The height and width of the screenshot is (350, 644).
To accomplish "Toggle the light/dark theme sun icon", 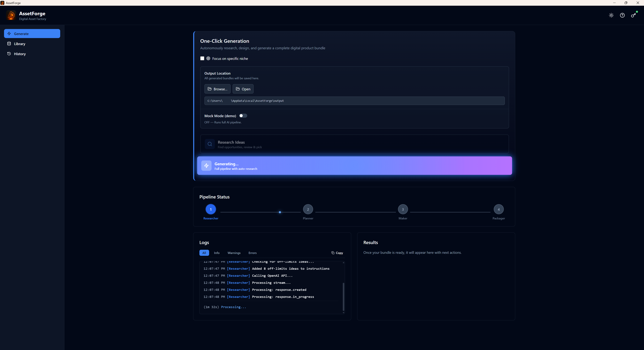I will click(x=611, y=15).
